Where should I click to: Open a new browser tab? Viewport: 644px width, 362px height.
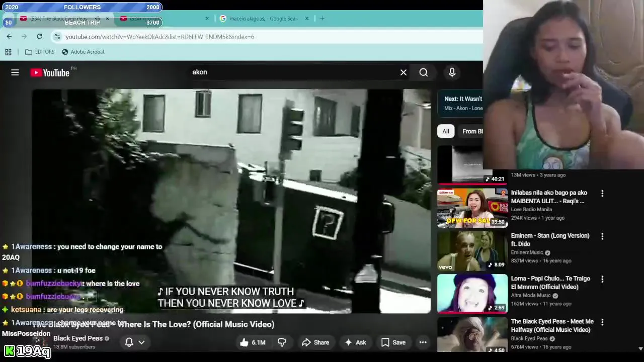(x=323, y=19)
